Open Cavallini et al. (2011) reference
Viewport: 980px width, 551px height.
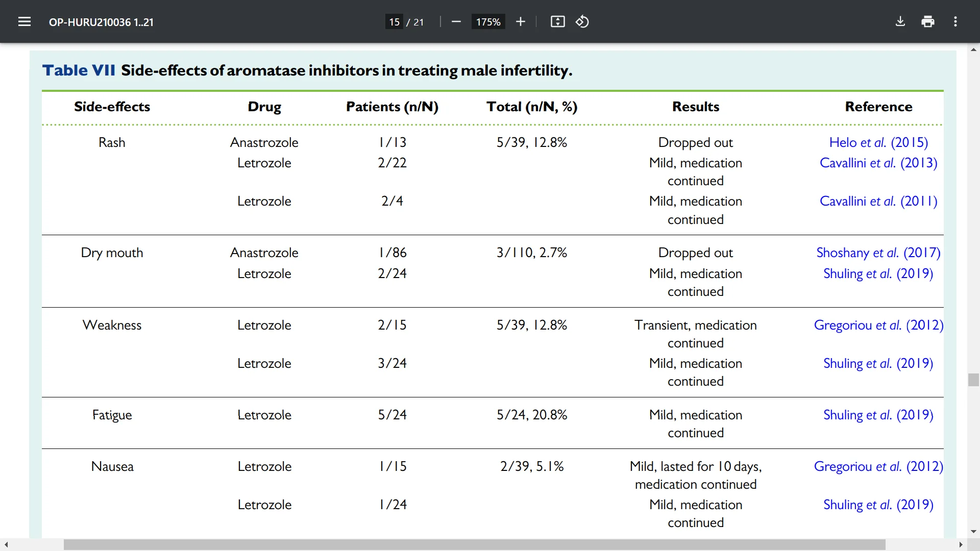[878, 201]
